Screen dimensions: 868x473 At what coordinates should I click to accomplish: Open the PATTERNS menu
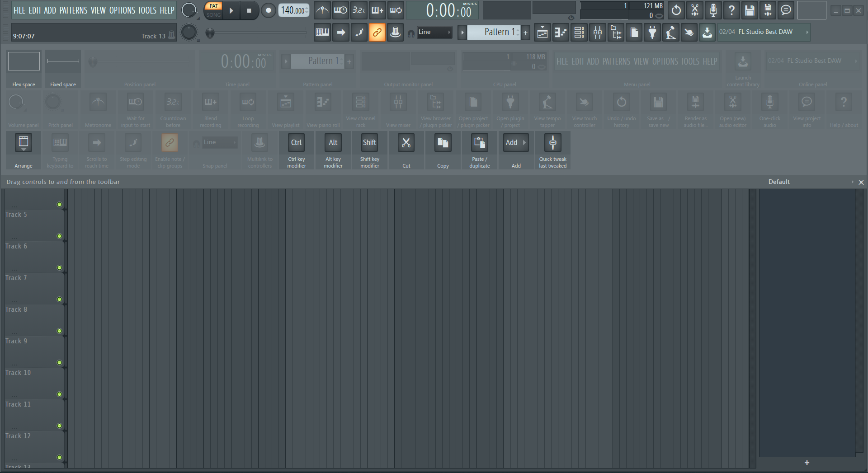coord(73,10)
